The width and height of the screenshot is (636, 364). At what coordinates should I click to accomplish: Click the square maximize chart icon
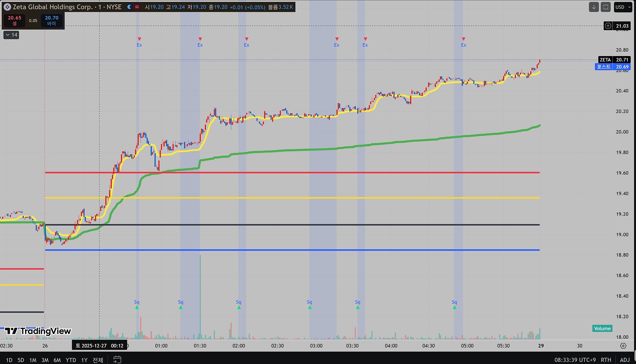tap(606, 7)
